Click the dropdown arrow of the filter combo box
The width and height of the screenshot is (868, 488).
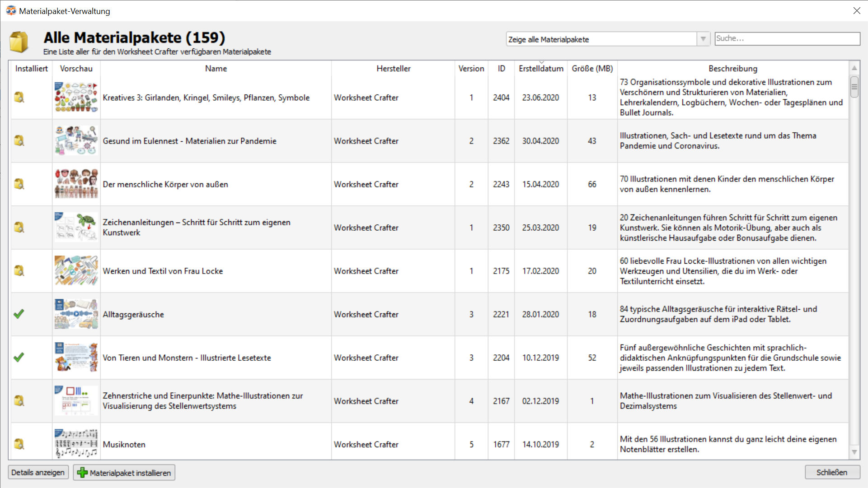[703, 39]
